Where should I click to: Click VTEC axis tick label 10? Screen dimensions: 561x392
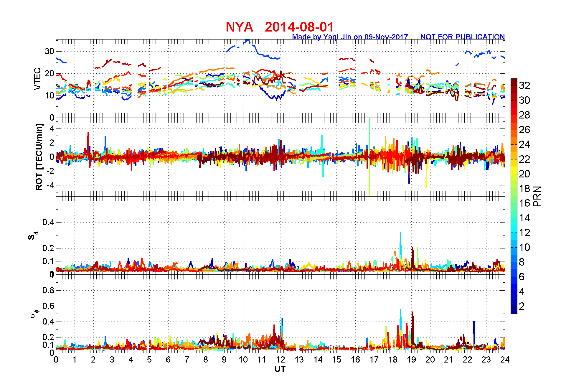[49, 95]
